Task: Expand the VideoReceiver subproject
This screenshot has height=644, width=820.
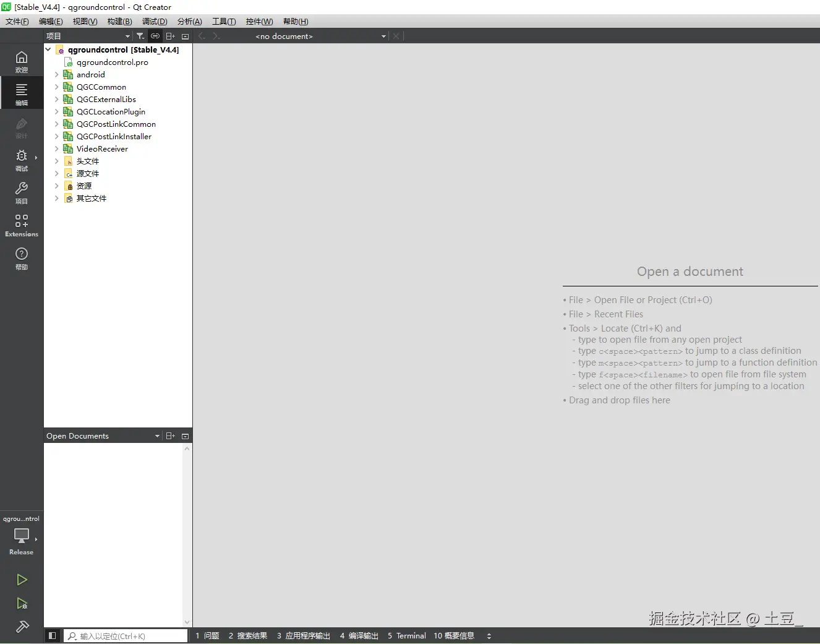Action: [56, 148]
